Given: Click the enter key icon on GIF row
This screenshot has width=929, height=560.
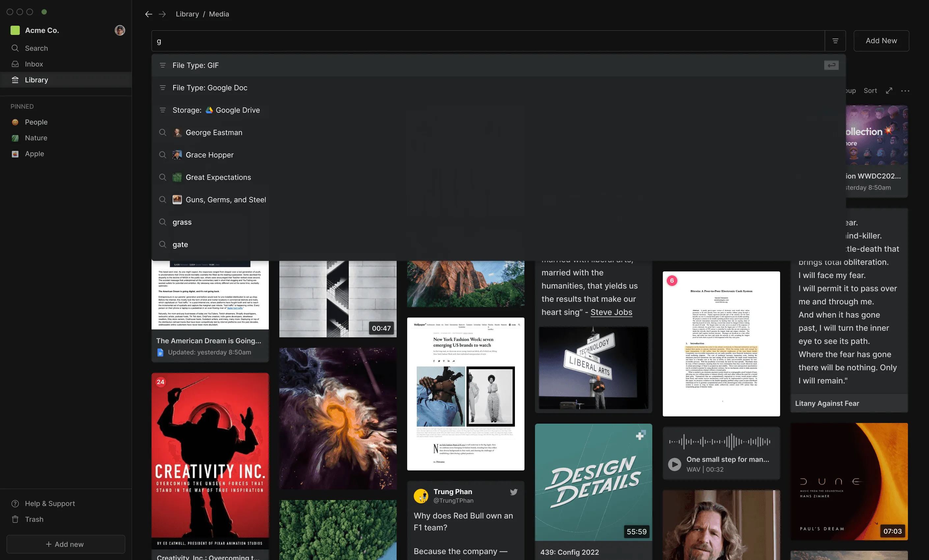Looking at the screenshot, I should pyautogui.click(x=831, y=65).
